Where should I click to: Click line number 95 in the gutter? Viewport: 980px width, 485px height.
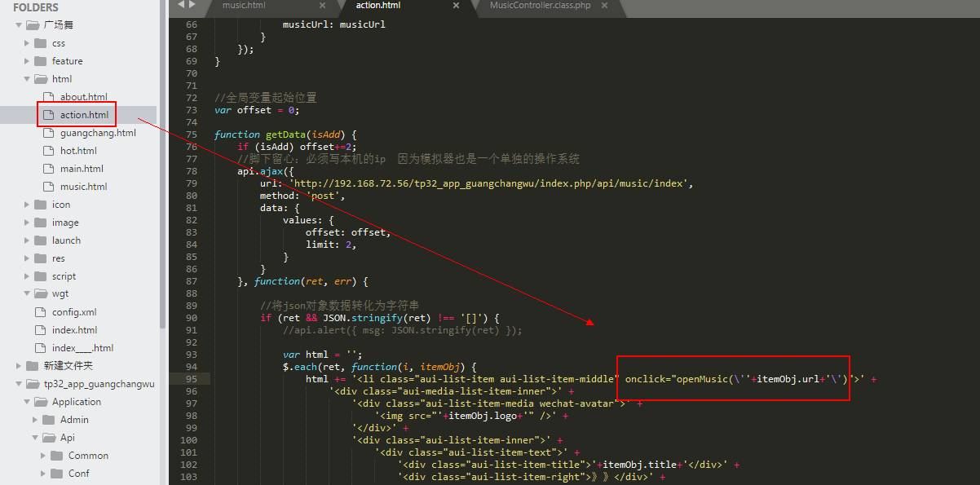pos(192,379)
